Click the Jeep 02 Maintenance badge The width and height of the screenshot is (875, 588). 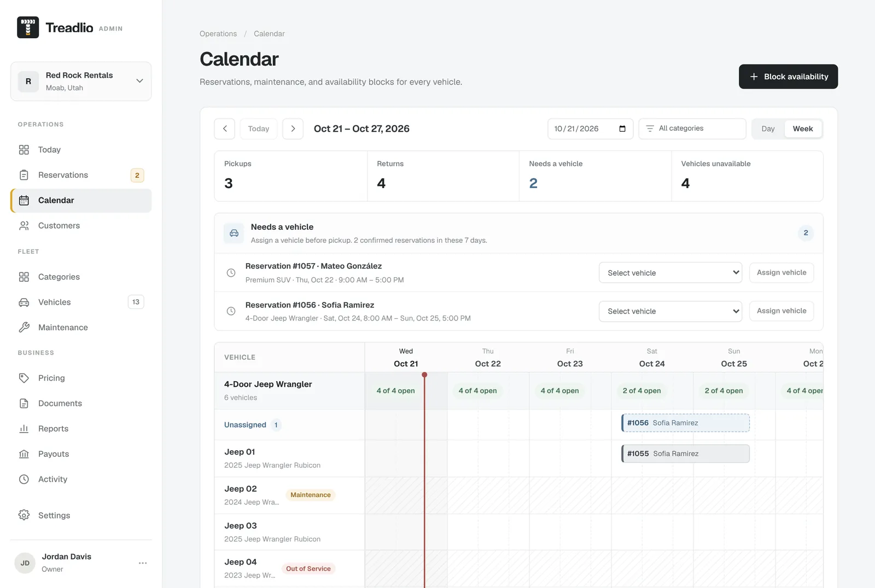(x=311, y=495)
